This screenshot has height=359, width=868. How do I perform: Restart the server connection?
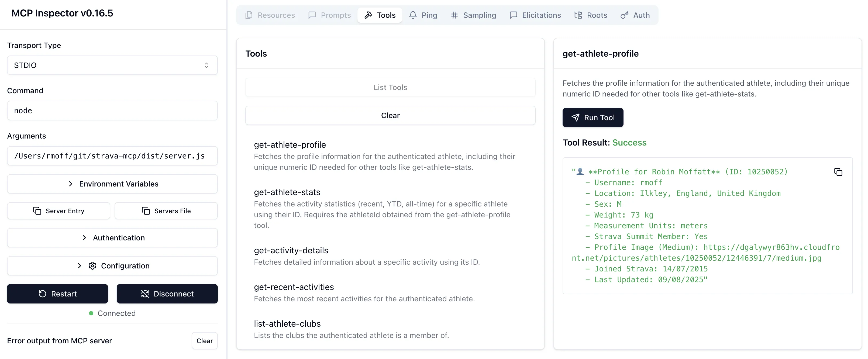tap(58, 294)
